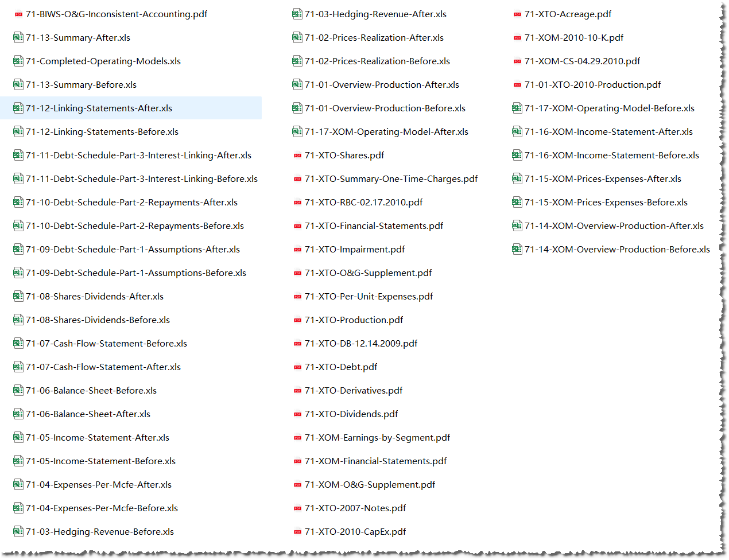Select file name 71-11-Debt-Schedule-Part-3-Interest-Linking-After.xls

coord(138,155)
